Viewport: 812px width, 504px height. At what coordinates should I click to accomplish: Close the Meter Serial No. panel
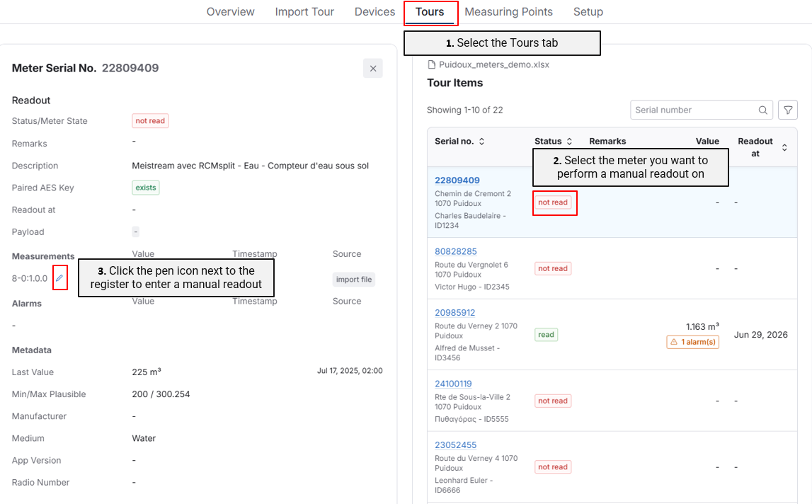pyautogui.click(x=373, y=69)
